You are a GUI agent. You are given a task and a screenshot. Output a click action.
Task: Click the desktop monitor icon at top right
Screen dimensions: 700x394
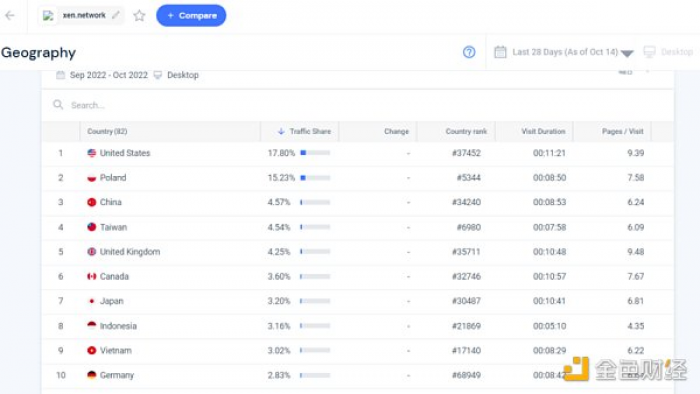[650, 52]
